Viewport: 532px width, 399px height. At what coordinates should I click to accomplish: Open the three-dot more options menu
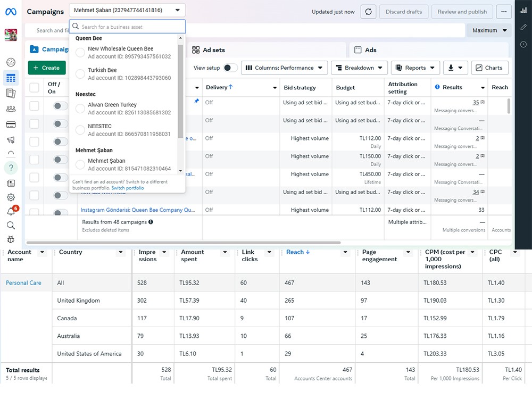click(504, 12)
